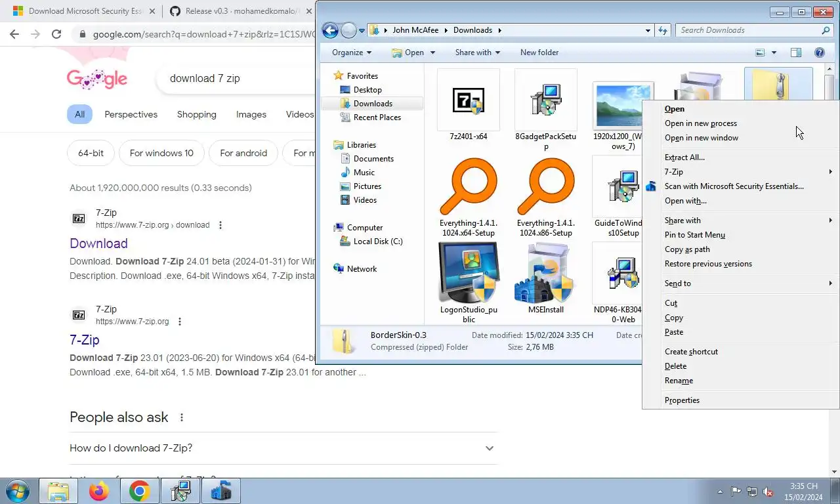Click the Google logo
This screenshot has width=840, height=504.
click(96, 79)
